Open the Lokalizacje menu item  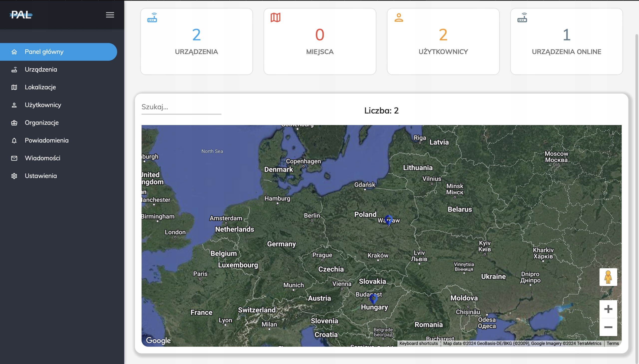(40, 87)
